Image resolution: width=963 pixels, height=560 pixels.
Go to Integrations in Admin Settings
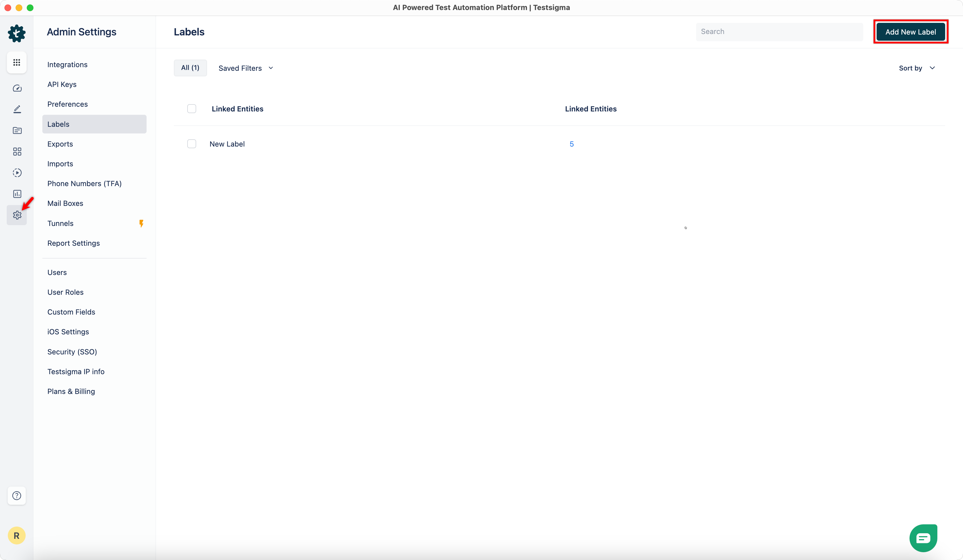[67, 65]
